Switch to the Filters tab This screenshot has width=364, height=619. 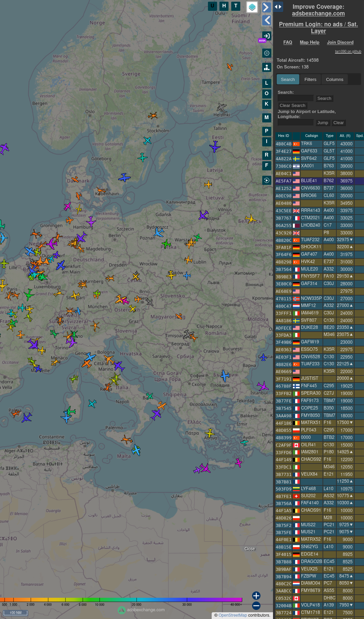[x=310, y=80]
